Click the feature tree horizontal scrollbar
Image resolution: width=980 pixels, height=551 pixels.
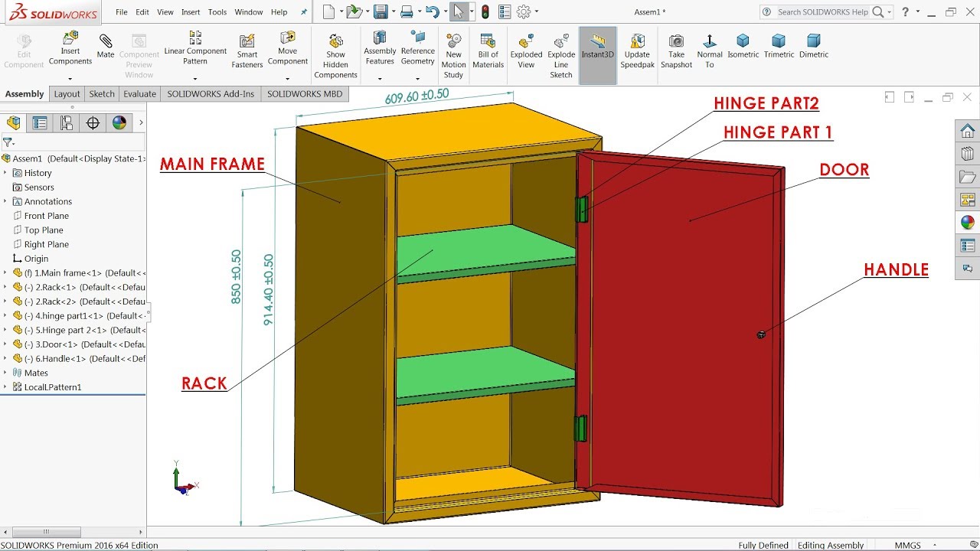coord(47,532)
